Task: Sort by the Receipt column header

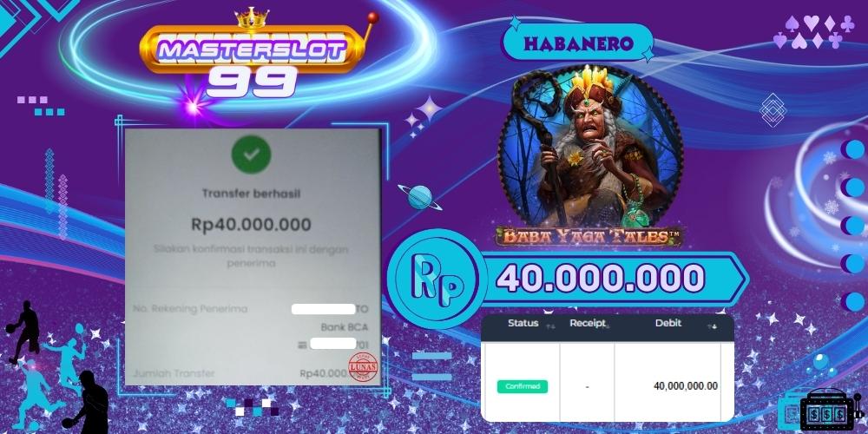Action: click(x=588, y=323)
